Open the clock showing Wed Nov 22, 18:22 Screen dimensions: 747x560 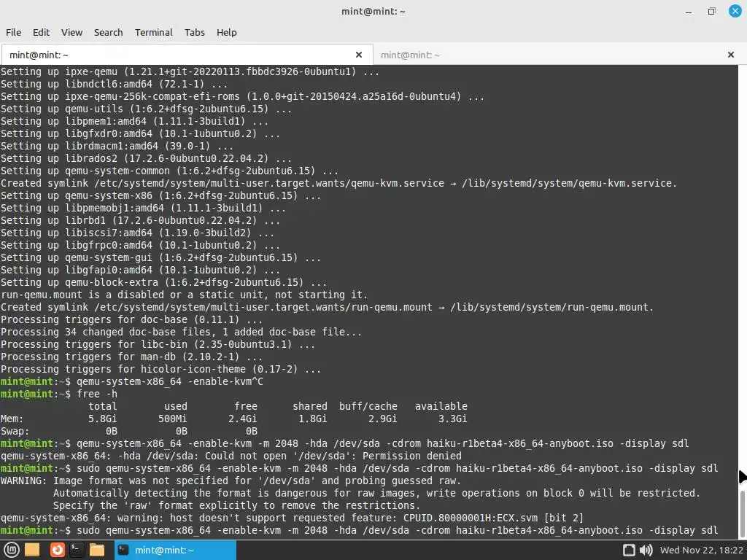(x=701, y=550)
